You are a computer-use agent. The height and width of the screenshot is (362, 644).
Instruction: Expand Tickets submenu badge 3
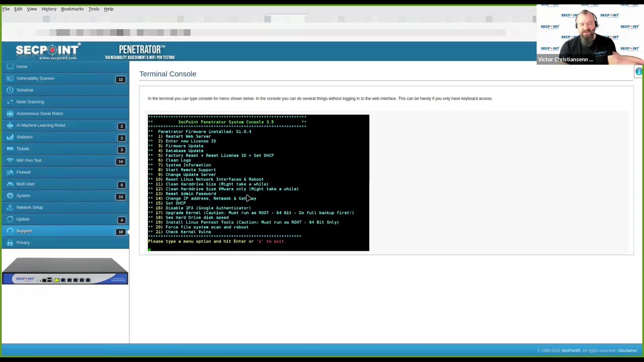tap(120, 149)
